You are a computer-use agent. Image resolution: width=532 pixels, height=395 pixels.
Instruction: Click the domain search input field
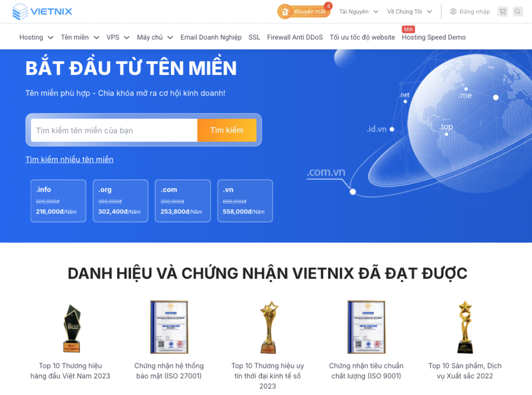pos(114,130)
